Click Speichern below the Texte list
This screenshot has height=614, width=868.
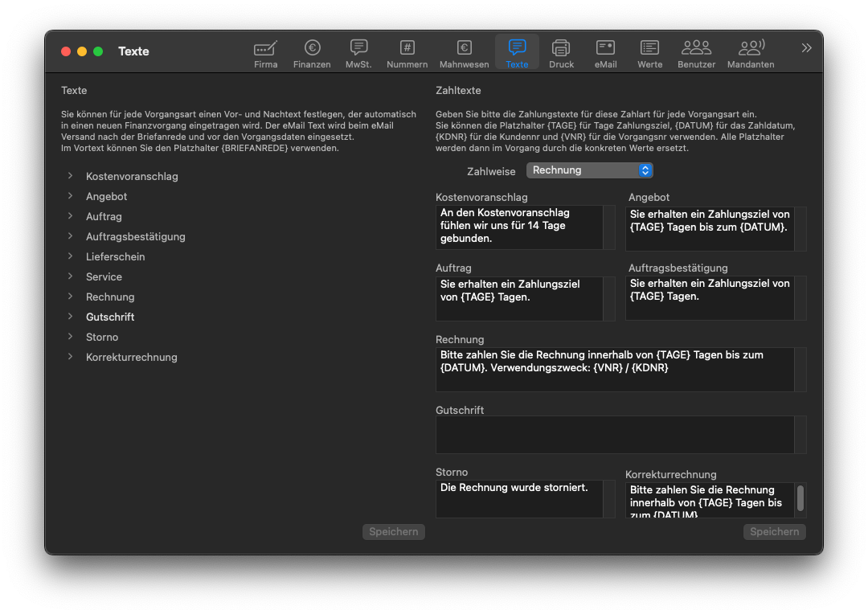(393, 531)
